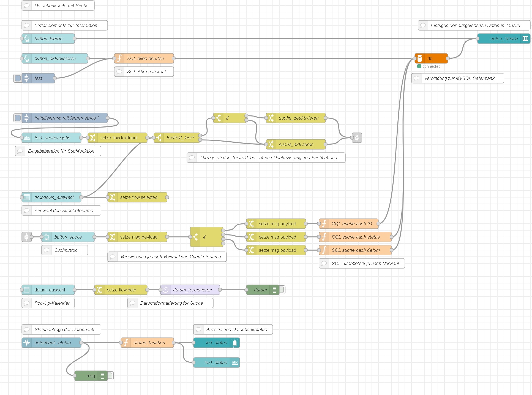The image size is (532, 395).
Task: Click the clock icon on datum_formatieren node
Action: [165, 290]
